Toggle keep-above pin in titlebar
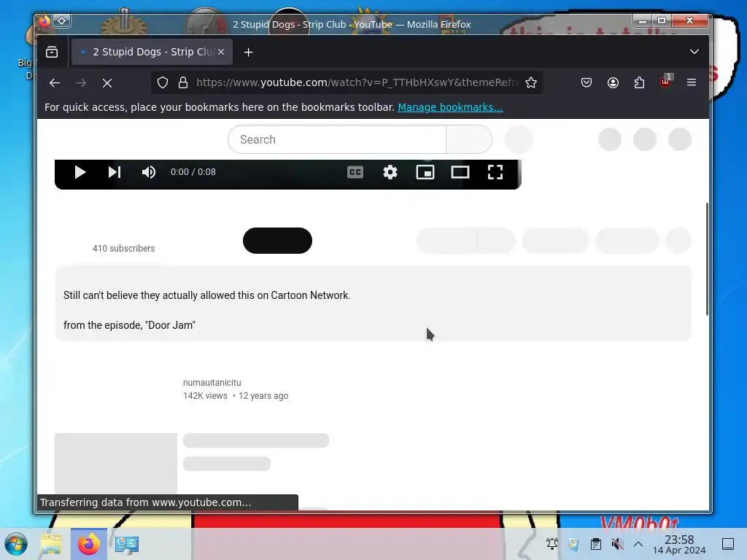The width and height of the screenshot is (747, 560). tap(61, 21)
